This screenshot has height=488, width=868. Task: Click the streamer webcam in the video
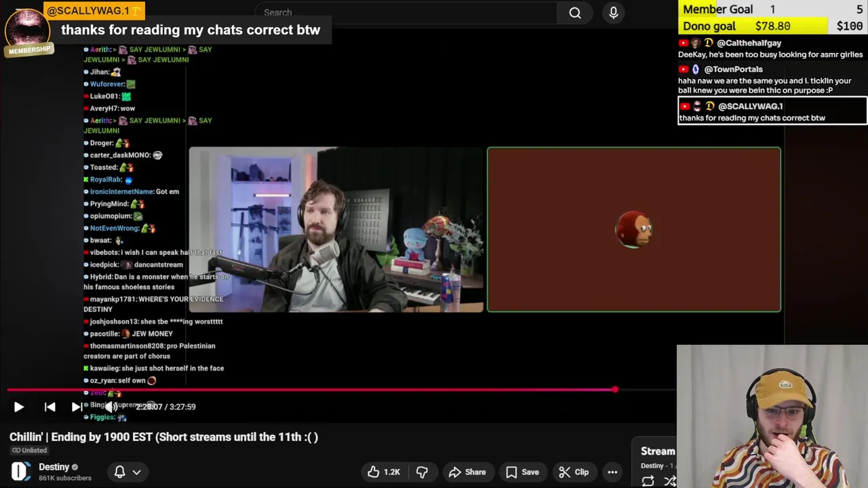click(336, 230)
